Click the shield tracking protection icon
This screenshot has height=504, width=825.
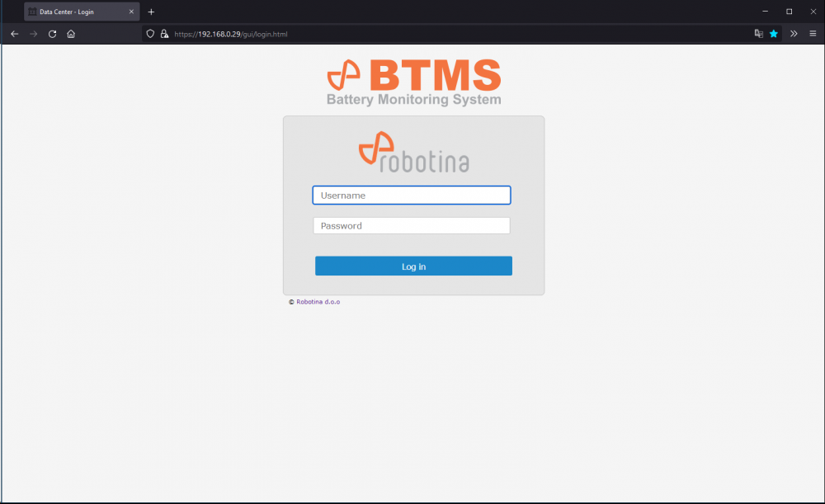click(x=150, y=34)
